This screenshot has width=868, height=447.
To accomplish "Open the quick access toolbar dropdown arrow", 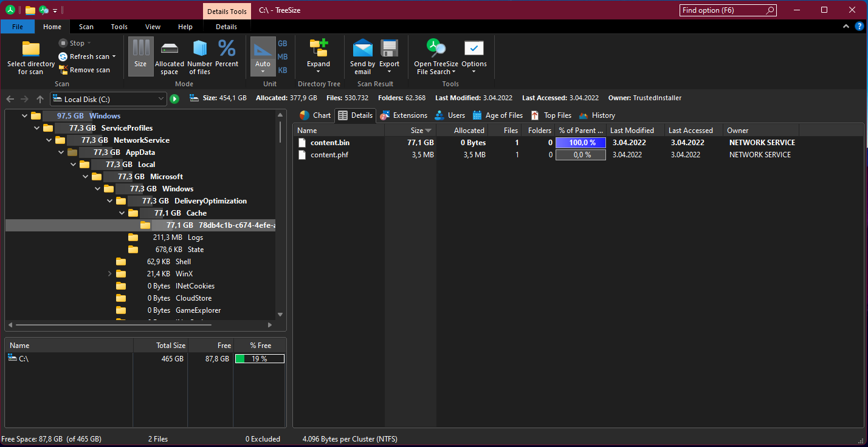I will tap(55, 10).
